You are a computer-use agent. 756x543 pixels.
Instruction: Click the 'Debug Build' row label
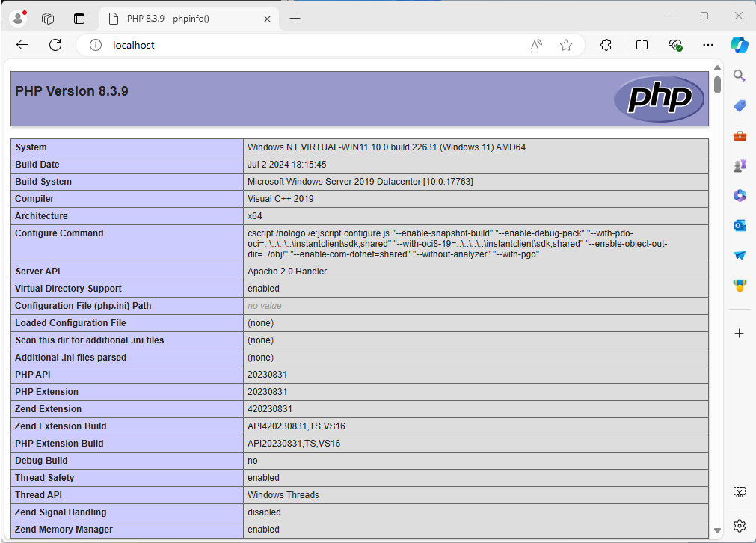pyautogui.click(x=41, y=461)
